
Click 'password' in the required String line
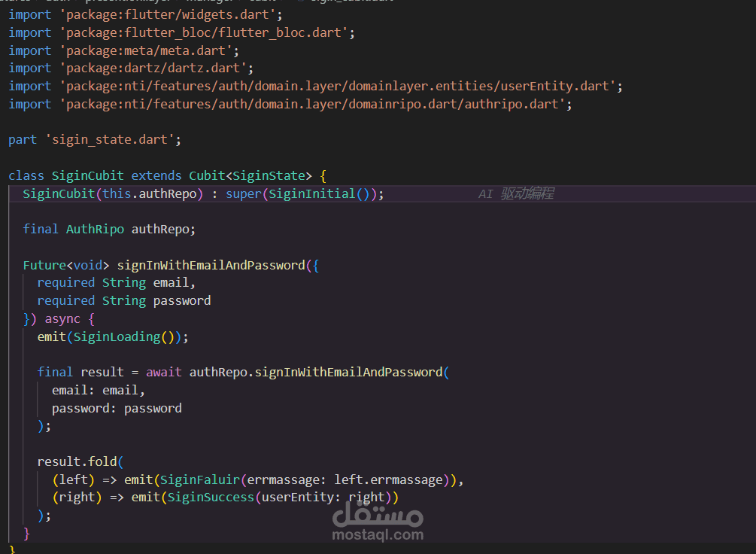(x=182, y=300)
